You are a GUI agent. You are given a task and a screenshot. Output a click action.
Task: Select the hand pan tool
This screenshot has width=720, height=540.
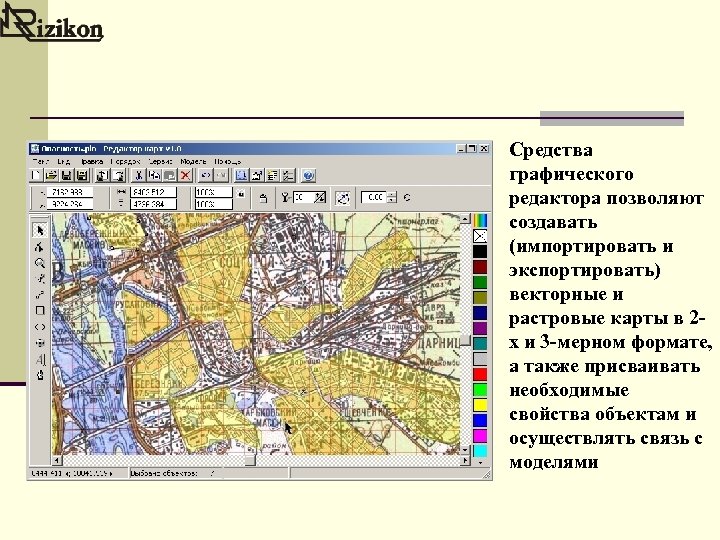40,375
